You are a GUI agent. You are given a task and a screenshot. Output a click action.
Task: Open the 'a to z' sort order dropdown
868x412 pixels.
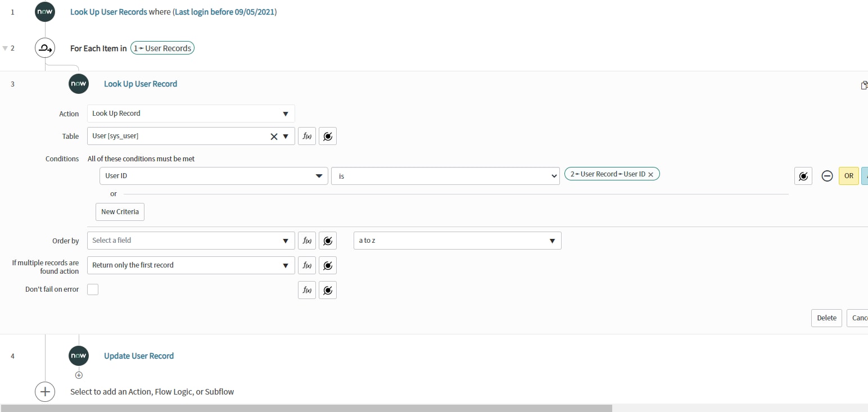[x=456, y=240]
